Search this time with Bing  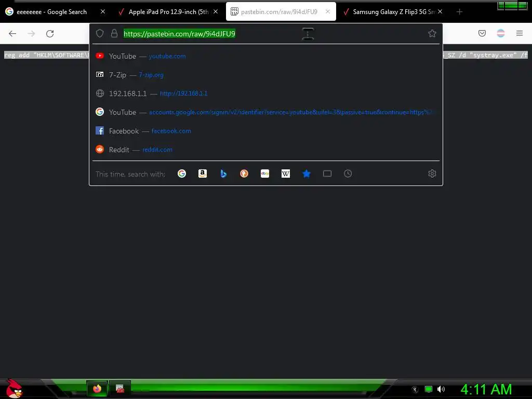[x=223, y=174]
